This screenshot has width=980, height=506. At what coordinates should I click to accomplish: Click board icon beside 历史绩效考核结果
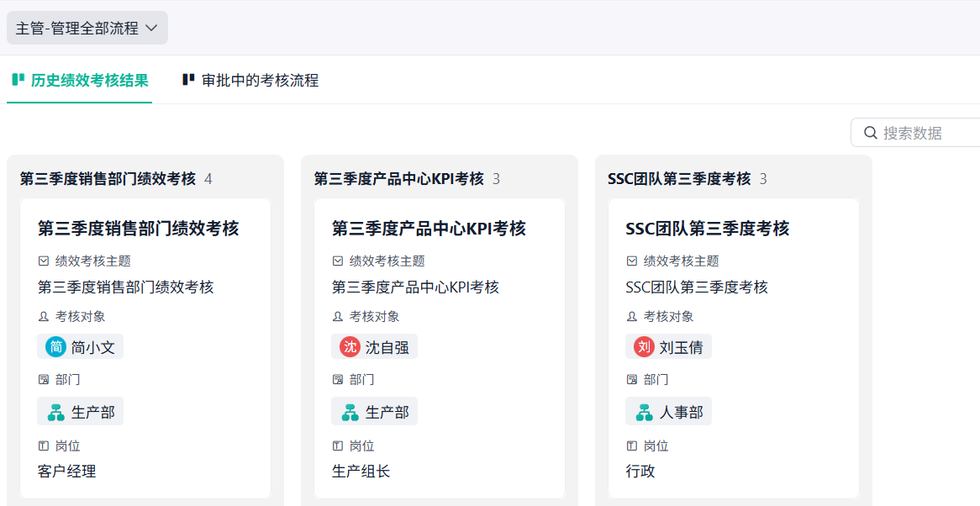[x=18, y=80]
